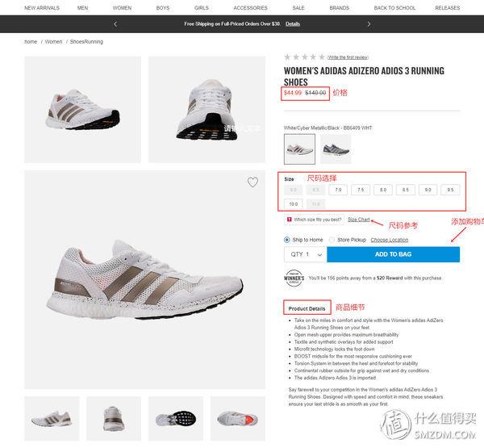Show previous promo banner with left arrow
This screenshot has width=484, height=448.
(x=115, y=24)
